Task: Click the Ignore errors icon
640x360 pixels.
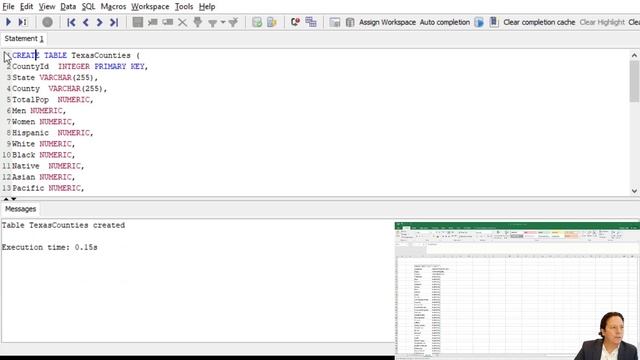Action: [x=295, y=22]
